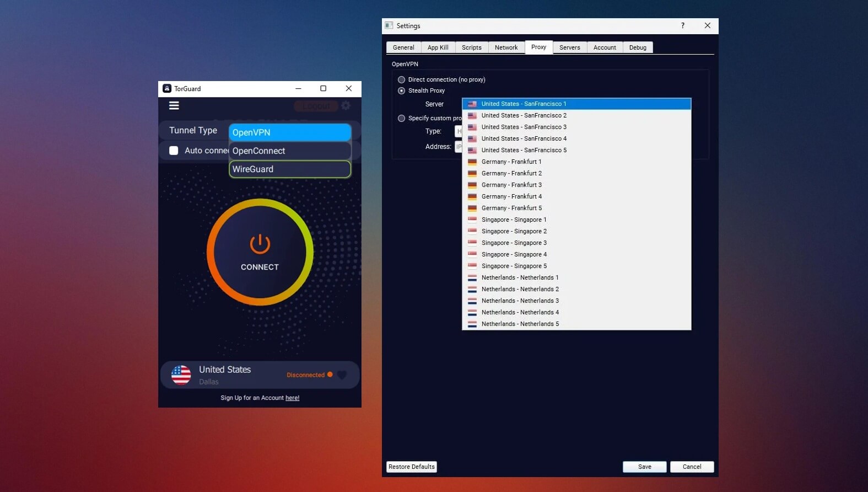Minimize the TorGuard window

[298, 88]
